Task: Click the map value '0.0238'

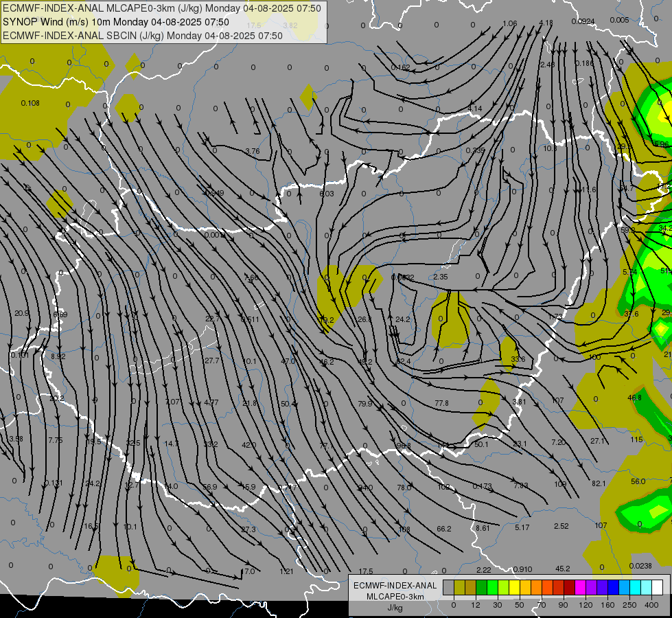Action: (x=640, y=566)
